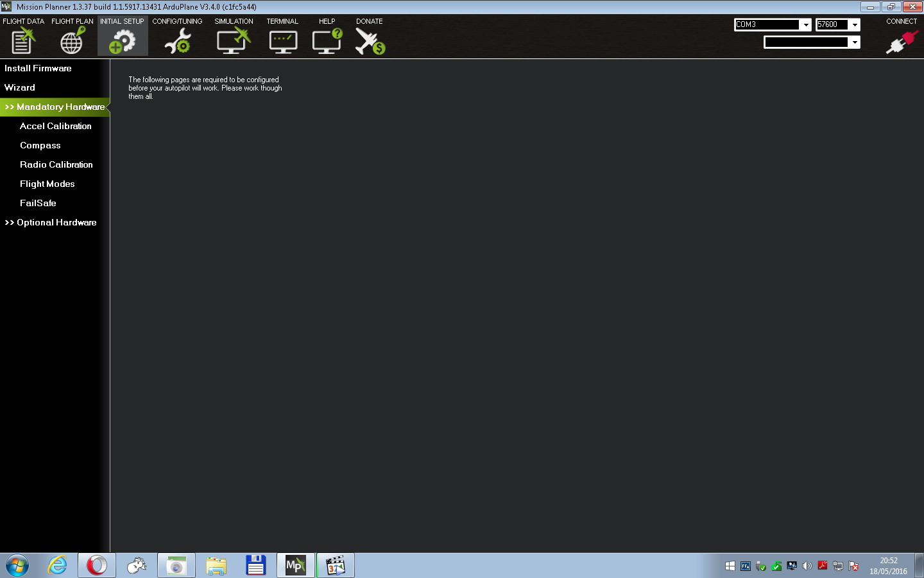Viewport: 924px width, 578px height.
Task: Open the Flight Data screen icon
Action: pyautogui.click(x=23, y=41)
